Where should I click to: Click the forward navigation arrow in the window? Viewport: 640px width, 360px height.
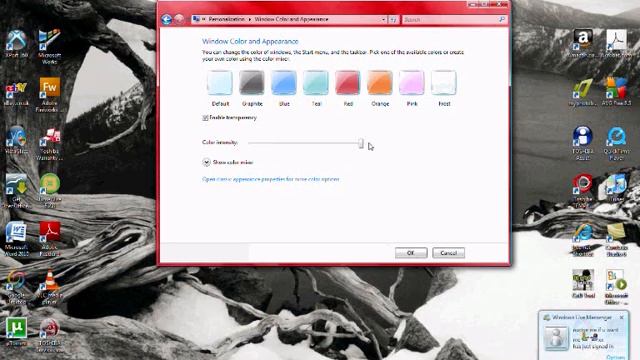[x=179, y=19]
